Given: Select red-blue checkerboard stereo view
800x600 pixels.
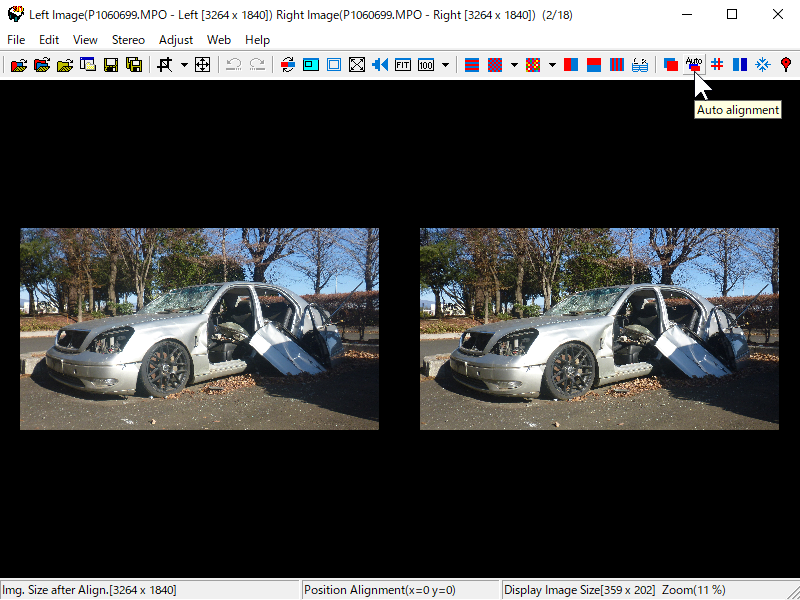Looking at the screenshot, I should click(x=495, y=65).
